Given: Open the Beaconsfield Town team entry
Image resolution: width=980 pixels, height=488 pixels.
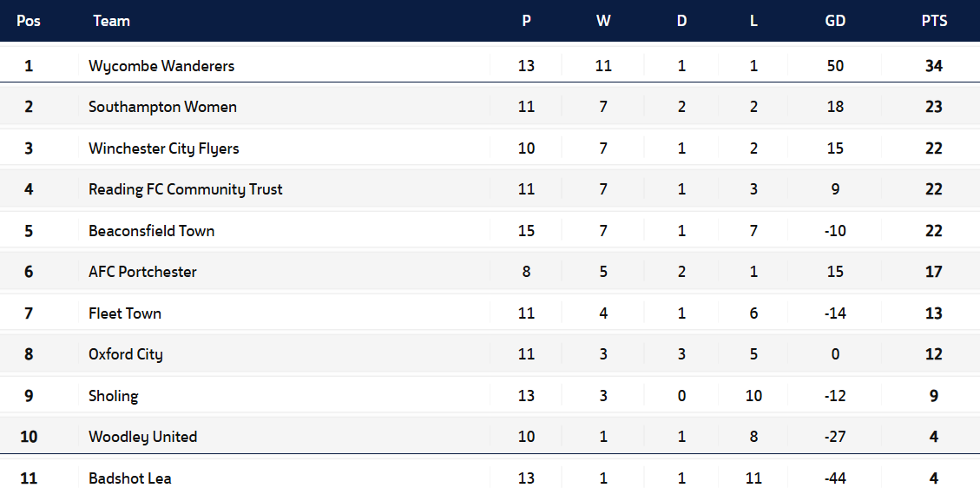Looking at the screenshot, I should [151, 231].
